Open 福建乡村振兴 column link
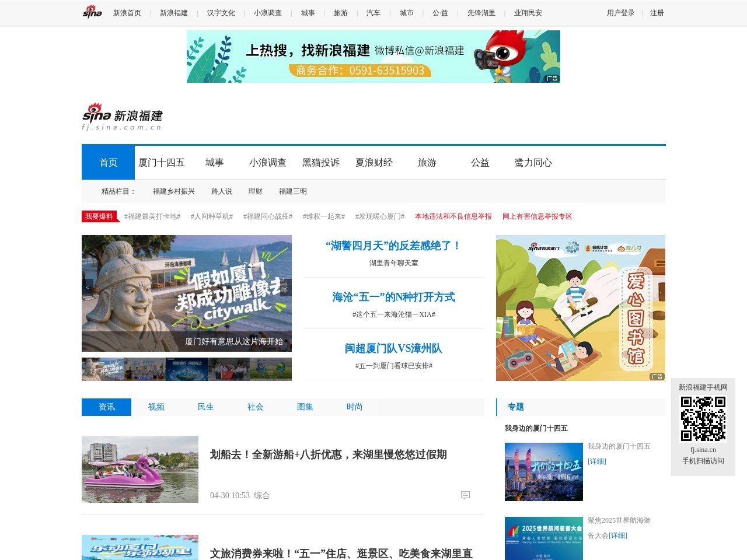 coord(174,191)
